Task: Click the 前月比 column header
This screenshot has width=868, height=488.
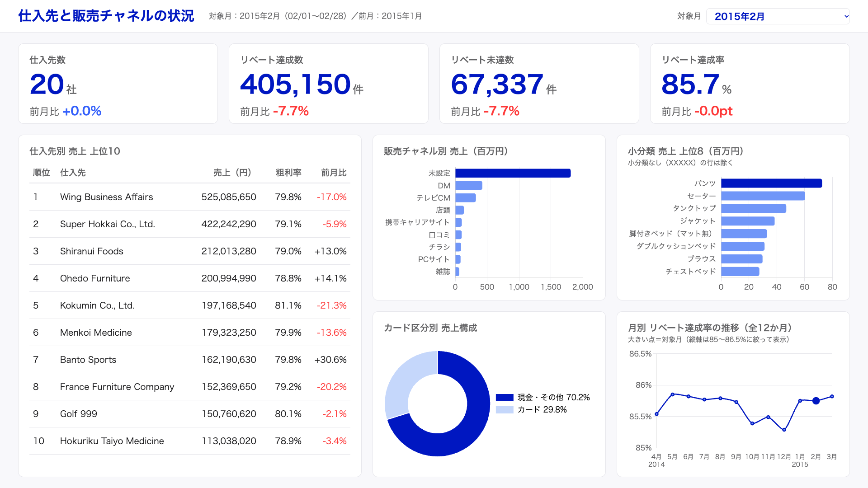Action: point(334,173)
